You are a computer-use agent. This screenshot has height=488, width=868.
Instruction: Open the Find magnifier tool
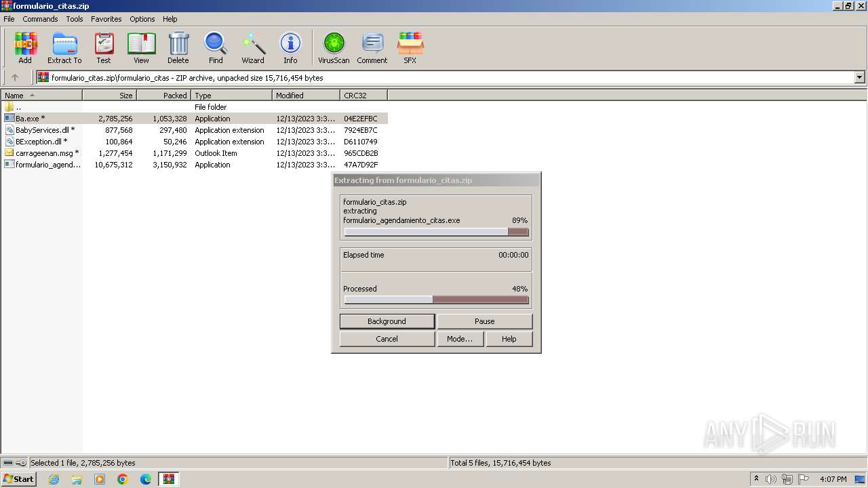pos(216,48)
